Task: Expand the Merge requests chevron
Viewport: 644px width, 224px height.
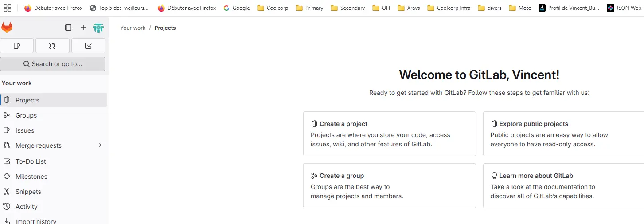Action: (x=100, y=145)
